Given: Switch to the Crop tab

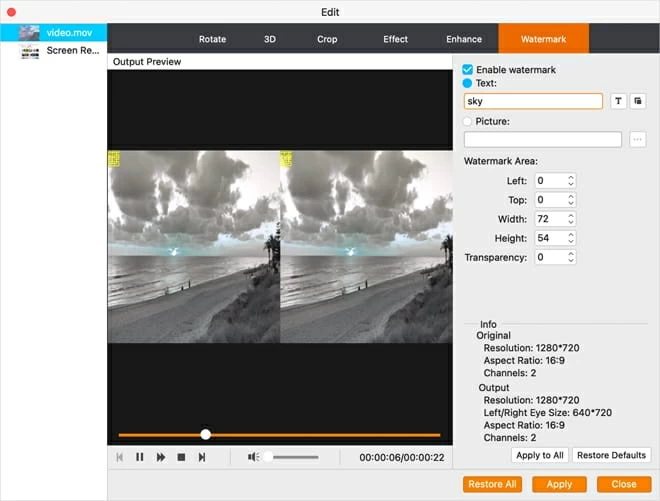Looking at the screenshot, I should [x=327, y=39].
